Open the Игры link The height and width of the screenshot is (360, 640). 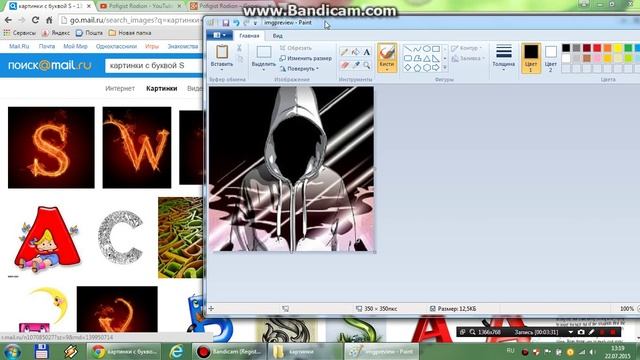pos(152,46)
